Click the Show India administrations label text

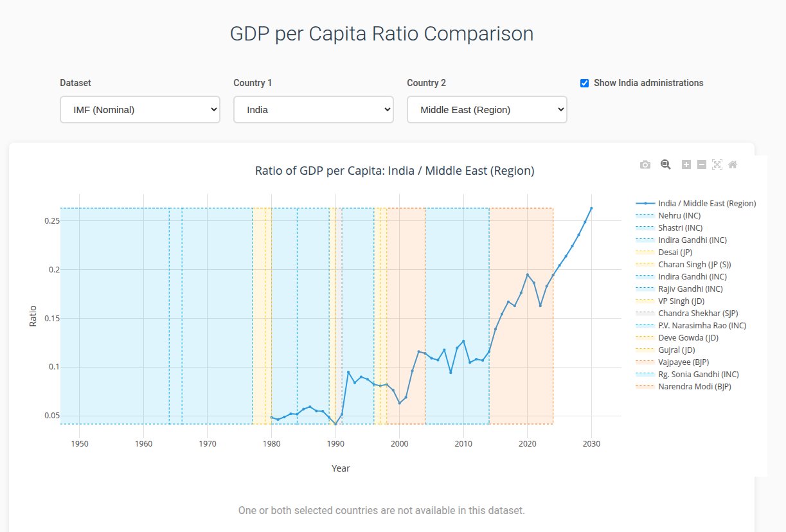pyautogui.click(x=648, y=83)
